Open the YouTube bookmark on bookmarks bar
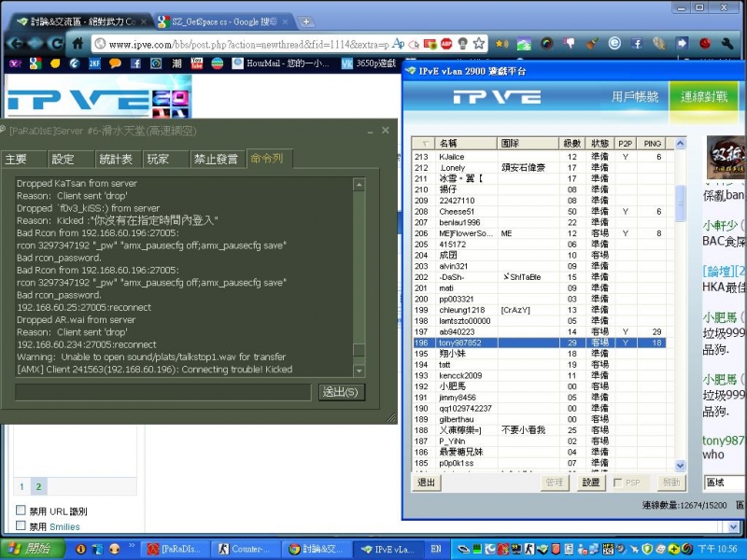 coord(197,63)
